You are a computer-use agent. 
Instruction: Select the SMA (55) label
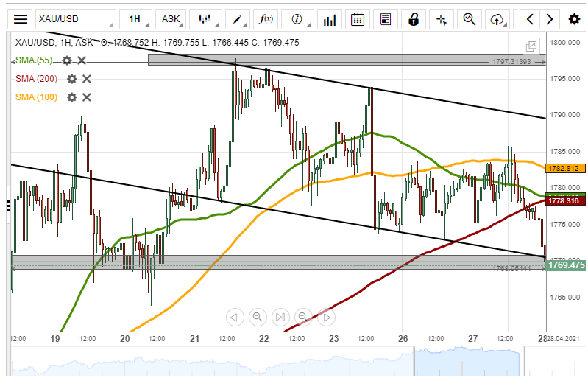(x=34, y=60)
